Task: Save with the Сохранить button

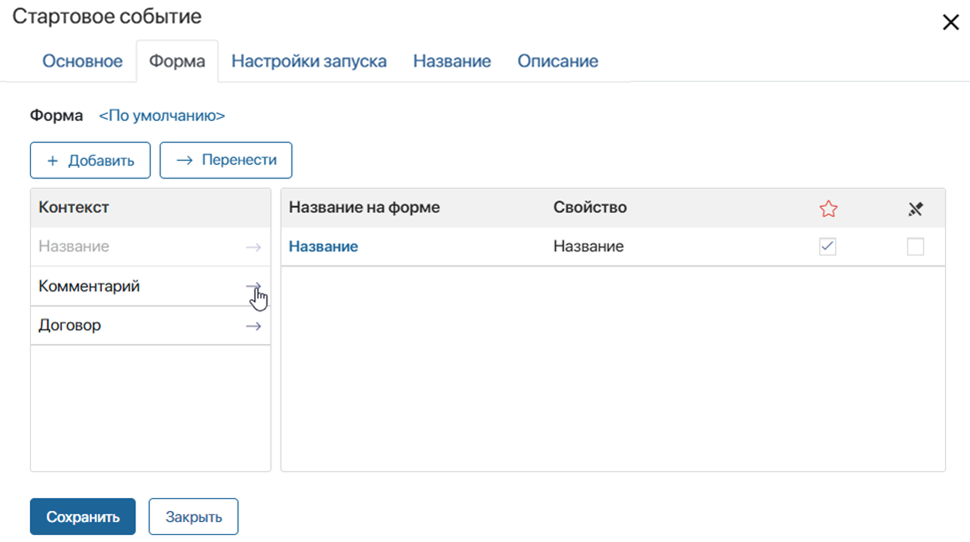Action: click(x=83, y=517)
